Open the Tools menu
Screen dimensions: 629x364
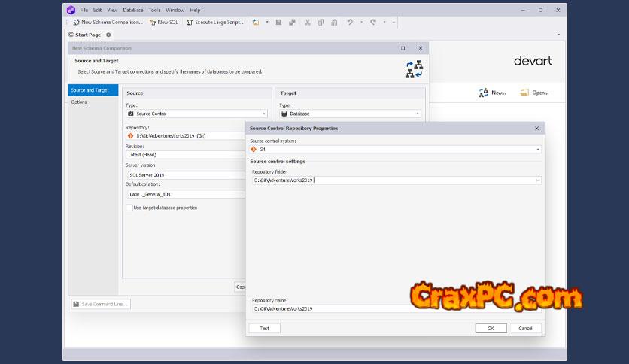tap(154, 11)
